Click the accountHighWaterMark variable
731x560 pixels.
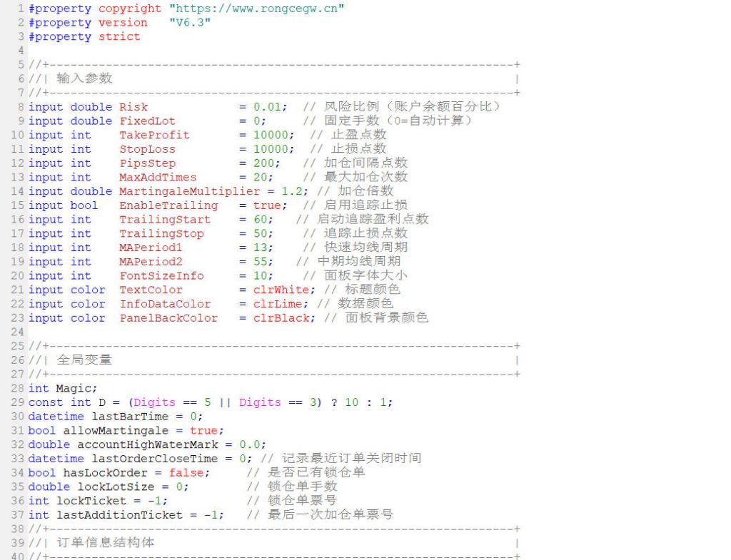(147, 444)
